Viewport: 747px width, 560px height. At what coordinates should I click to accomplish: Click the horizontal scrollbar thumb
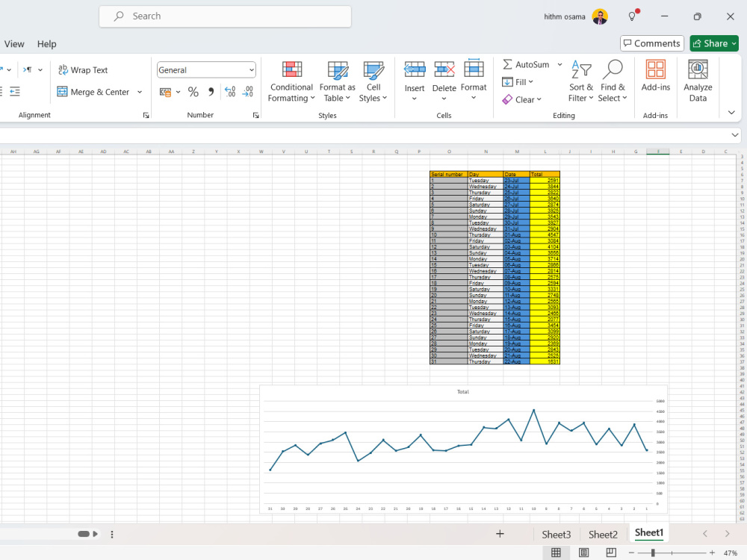[84, 534]
